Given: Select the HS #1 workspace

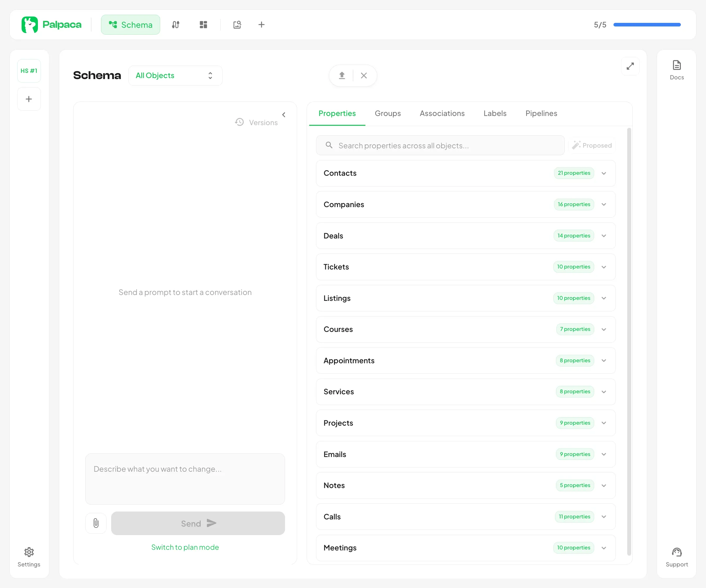Looking at the screenshot, I should click(x=29, y=71).
